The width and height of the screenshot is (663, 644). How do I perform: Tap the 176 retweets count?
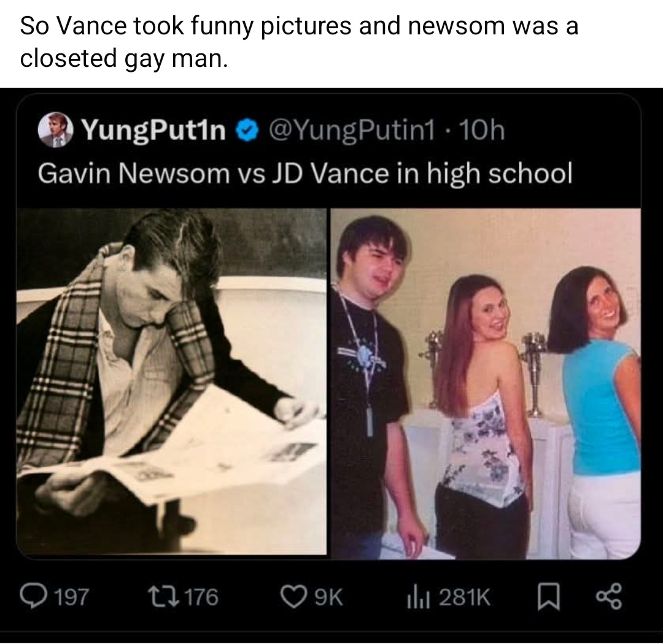click(x=202, y=597)
